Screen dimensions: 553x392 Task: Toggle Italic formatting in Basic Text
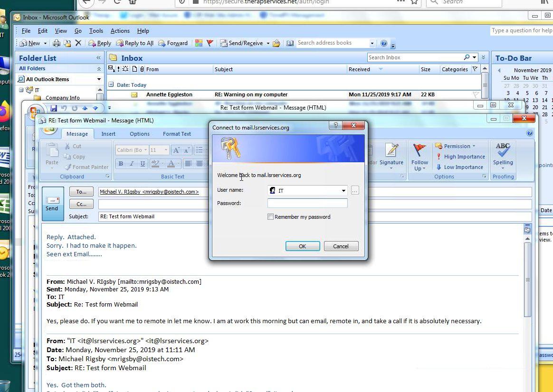pos(132,163)
